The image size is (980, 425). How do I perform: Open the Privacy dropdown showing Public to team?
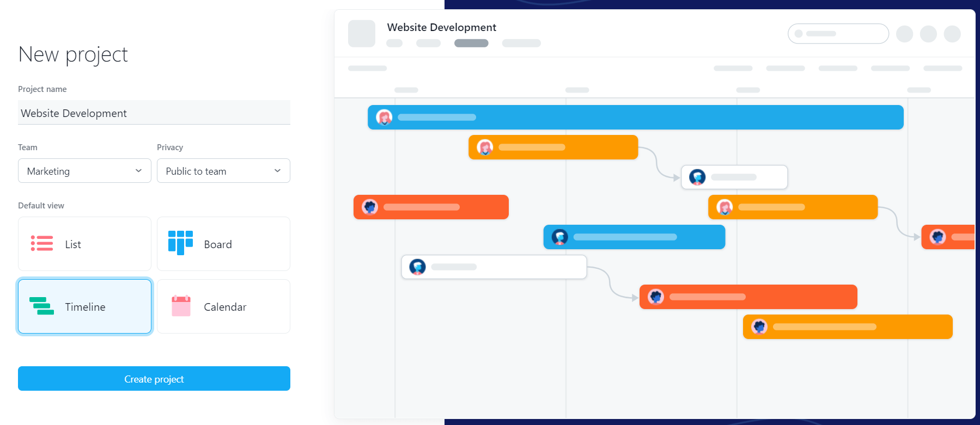coord(223,171)
